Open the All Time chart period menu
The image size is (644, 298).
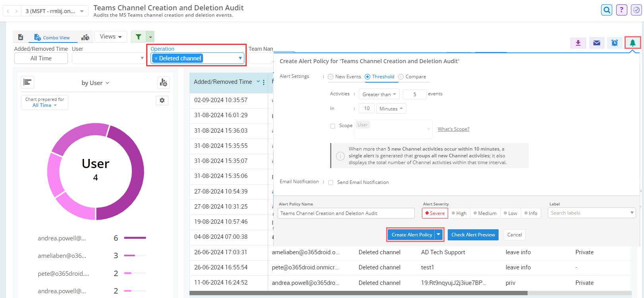click(x=44, y=105)
